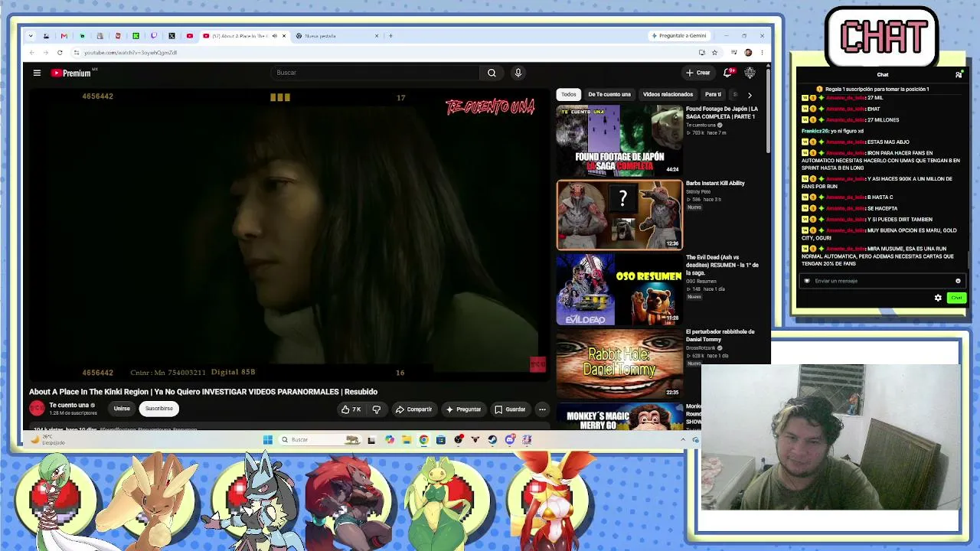Click the Te cuento una channel name
980x551 pixels.
(69, 405)
